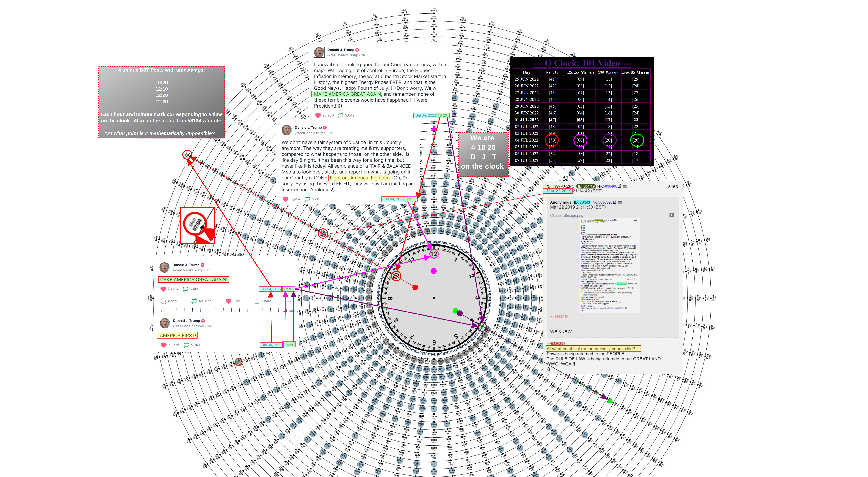Viewport: 868px width, 477px height.
Task: Click the 04 JUL 2022 table row label
Action: pos(527,140)
